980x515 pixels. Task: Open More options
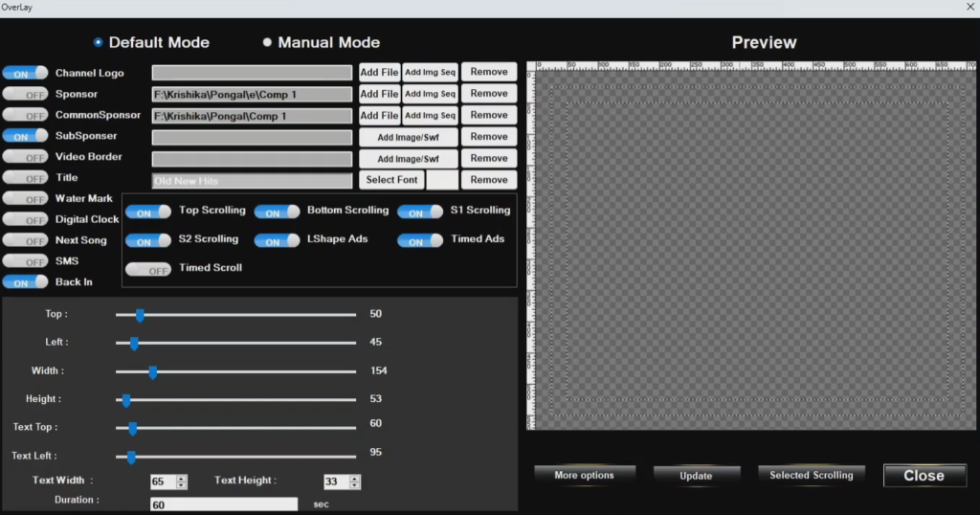click(x=584, y=475)
